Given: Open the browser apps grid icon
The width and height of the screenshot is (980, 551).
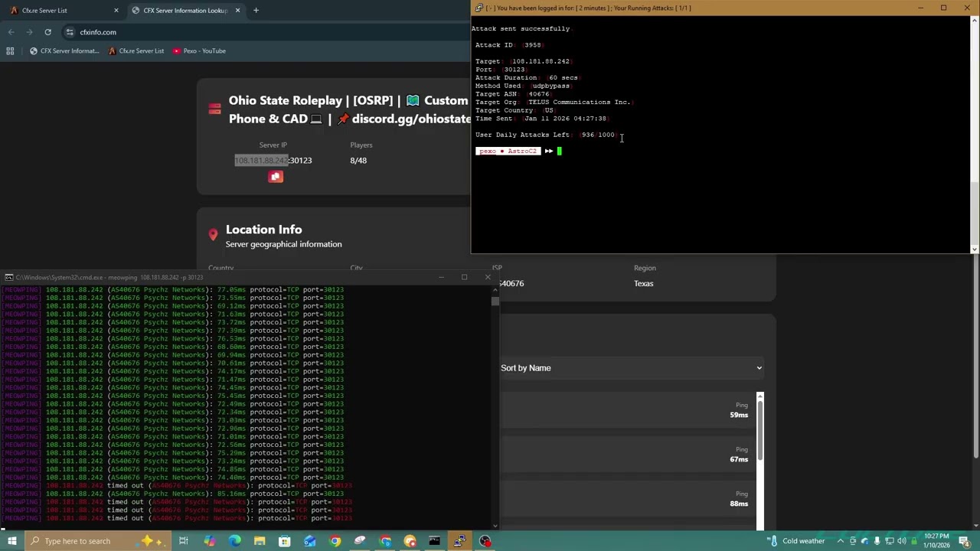Looking at the screenshot, I should (x=10, y=51).
